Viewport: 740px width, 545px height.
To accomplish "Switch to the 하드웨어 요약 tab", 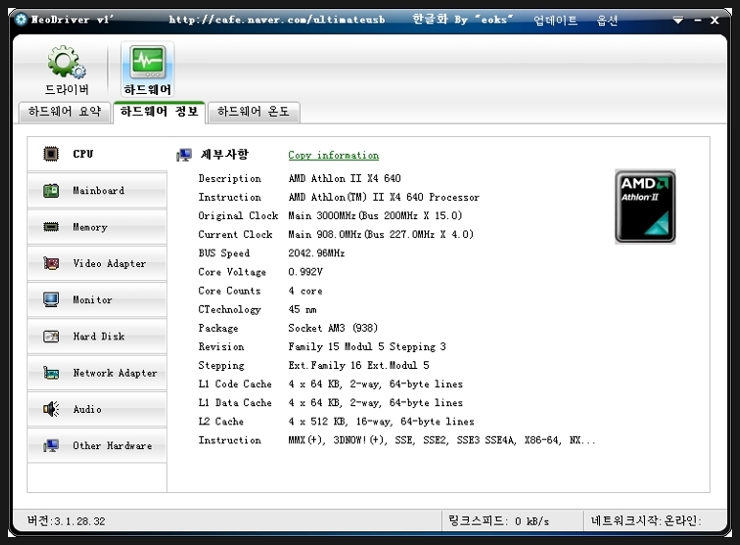I will (65, 112).
